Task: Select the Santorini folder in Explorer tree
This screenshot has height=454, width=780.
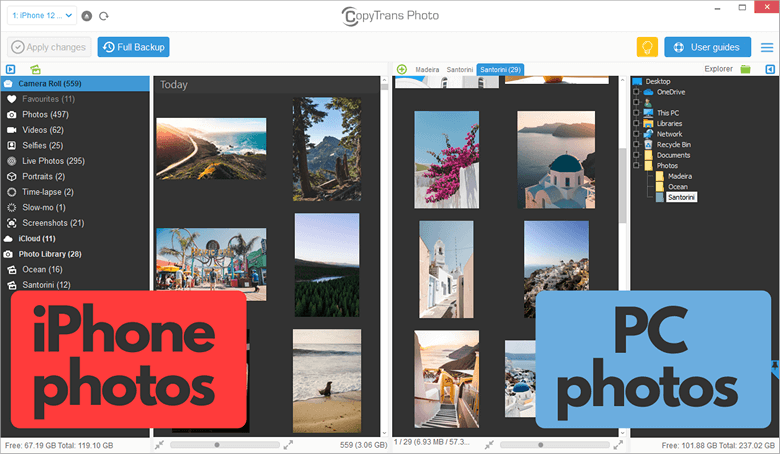Action: pyautogui.click(x=681, y=197)
